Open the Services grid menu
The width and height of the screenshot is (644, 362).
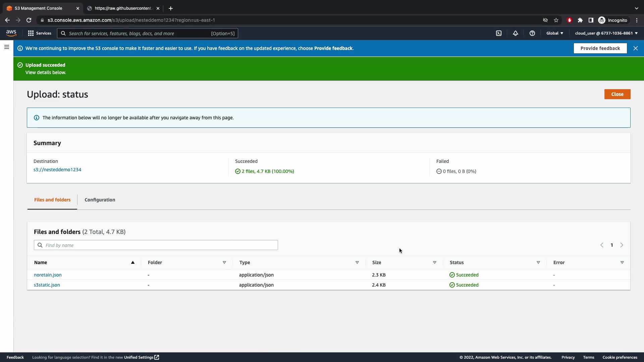(x=40, y=33)
